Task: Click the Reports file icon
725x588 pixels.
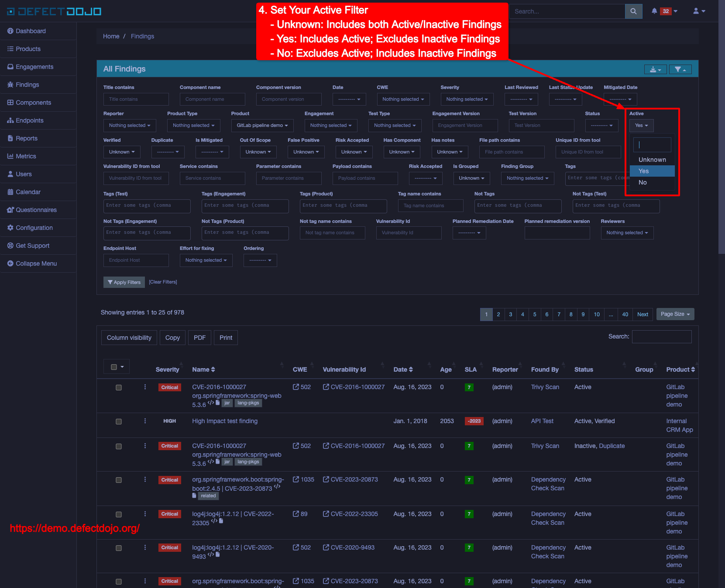Action: tap(10, 138)
